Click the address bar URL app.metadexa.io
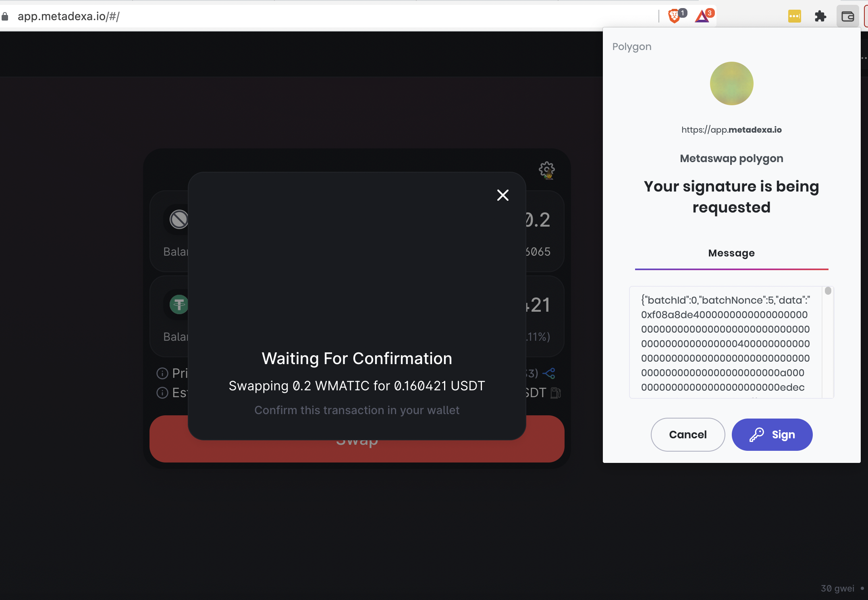The height and width of the screenshot is (600, 868). pyautogui.click(x=69, y=17)
